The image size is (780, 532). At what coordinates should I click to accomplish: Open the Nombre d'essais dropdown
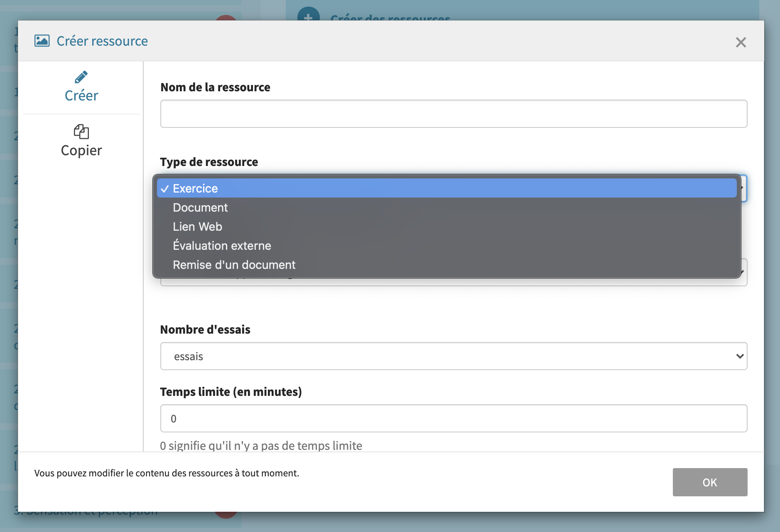[x=453, y=356]
